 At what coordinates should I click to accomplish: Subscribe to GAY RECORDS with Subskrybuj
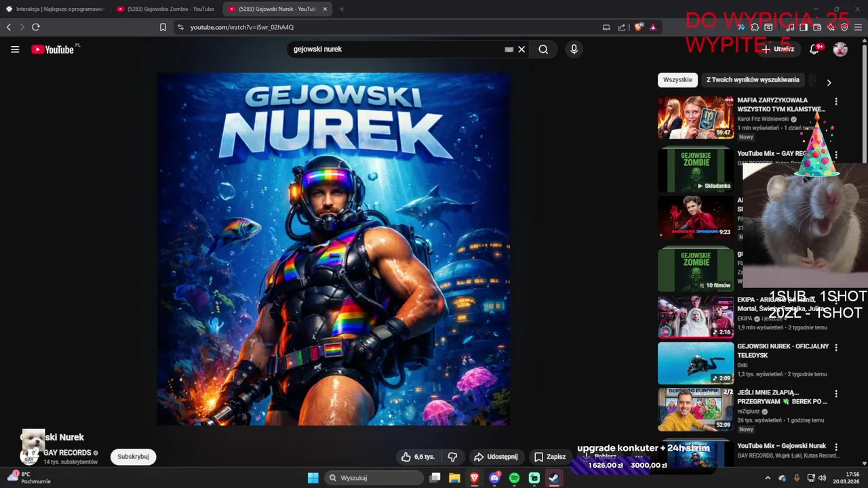tap(133, 457)
